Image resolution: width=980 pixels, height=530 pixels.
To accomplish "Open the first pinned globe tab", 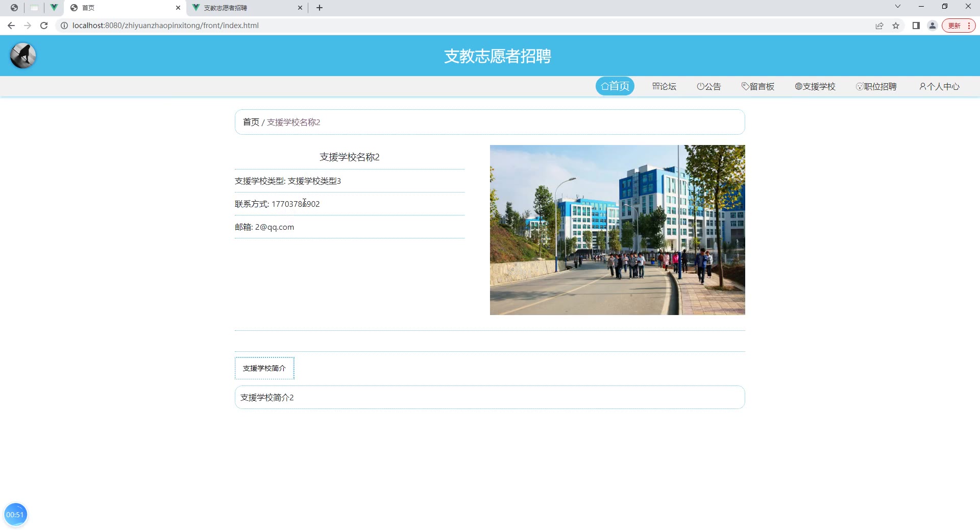I will tap(14, 8).
